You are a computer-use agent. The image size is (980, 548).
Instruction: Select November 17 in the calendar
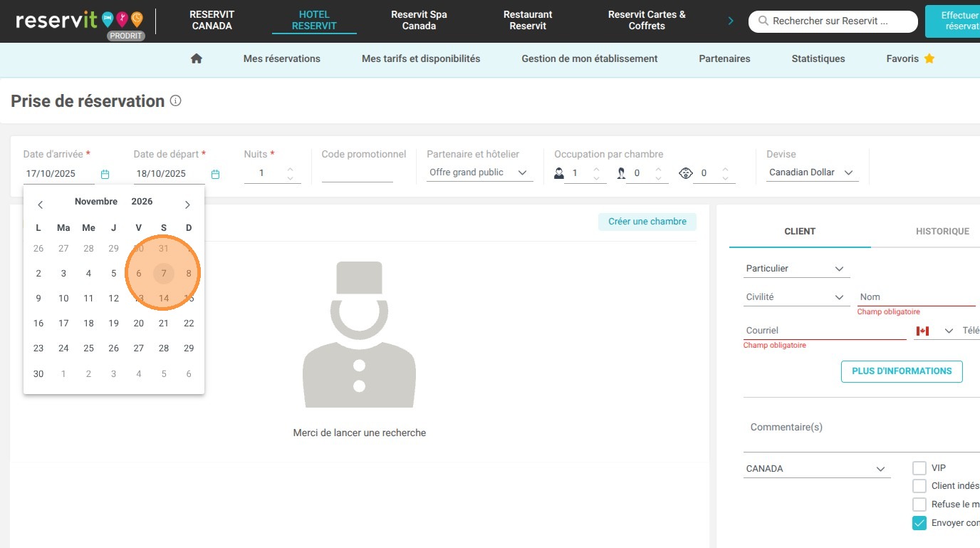(63, 324)
